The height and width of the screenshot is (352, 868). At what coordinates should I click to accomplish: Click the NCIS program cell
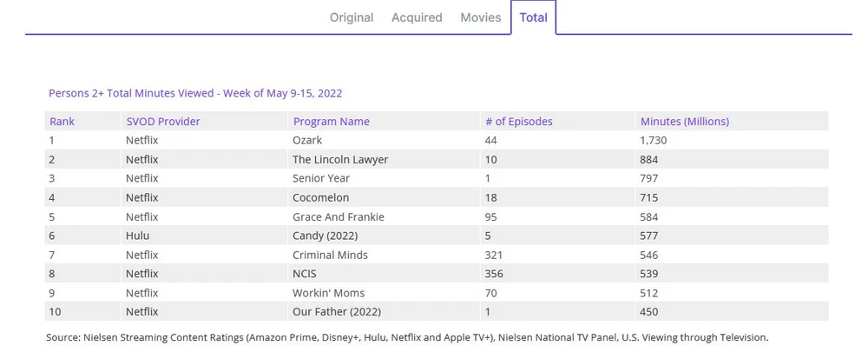coord(306,275)
